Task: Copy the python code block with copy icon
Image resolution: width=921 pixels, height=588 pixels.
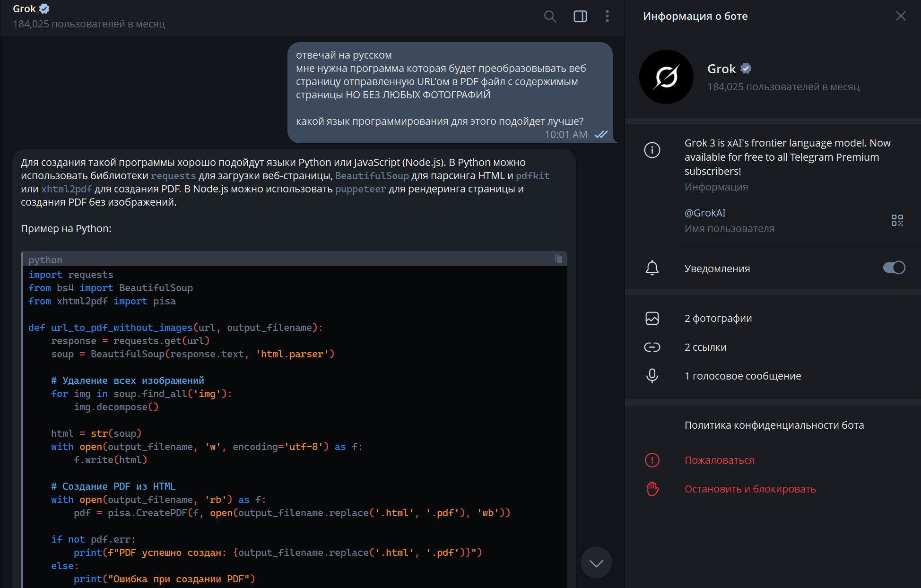Action: click(x=558, y=259)
